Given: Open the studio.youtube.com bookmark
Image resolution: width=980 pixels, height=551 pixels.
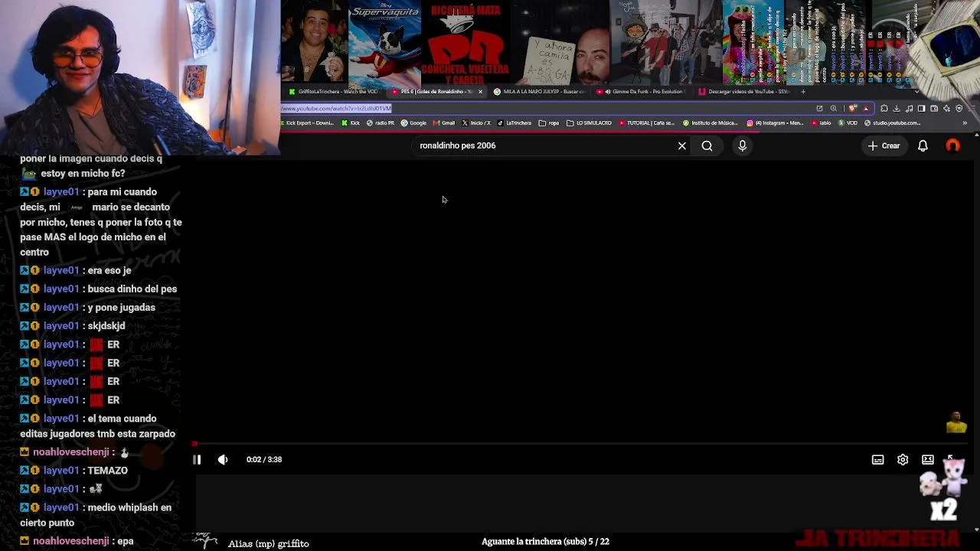Looking at the screenshot, I should point(892,123).
